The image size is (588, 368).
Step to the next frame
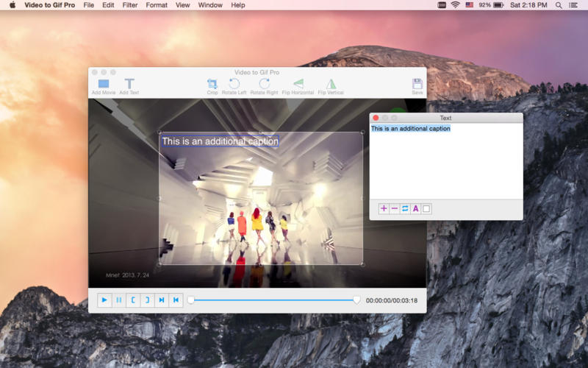pos(162,300)
